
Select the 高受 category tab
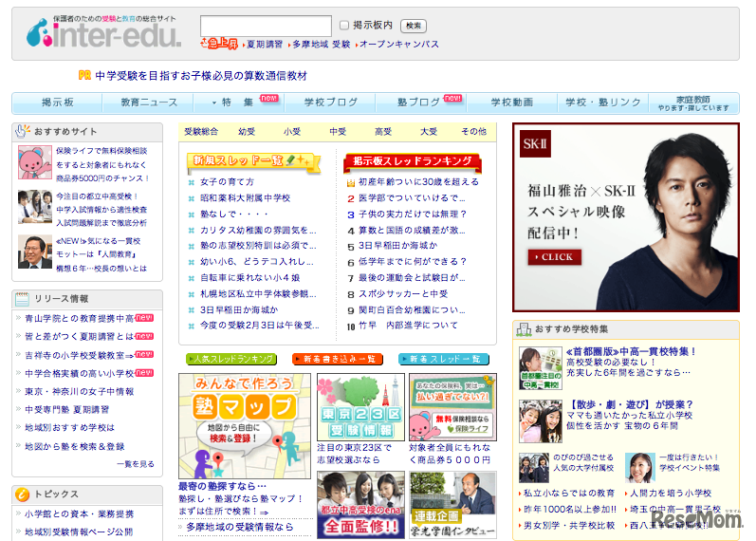pyautogui.click(x=383, y=132)
